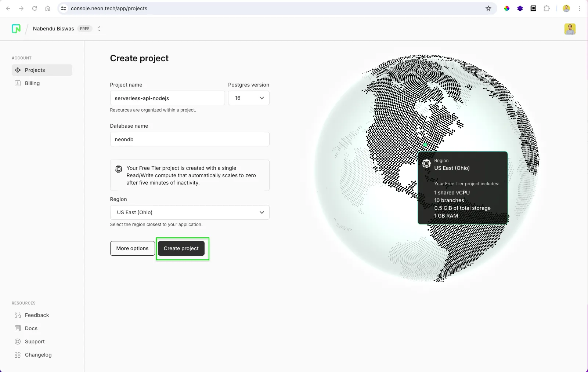Click the 'Database name' label
This screenshot has height=372, width=588.
[x=129, y=126]
